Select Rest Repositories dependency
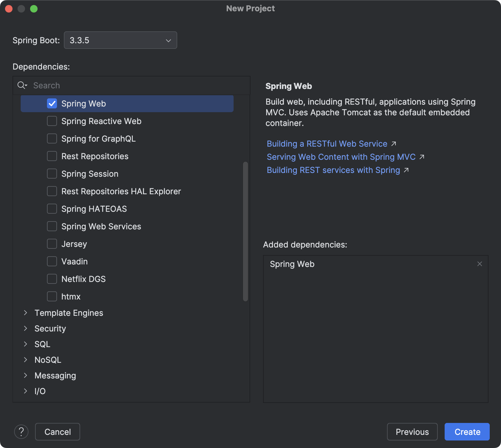 coord(52,156)
